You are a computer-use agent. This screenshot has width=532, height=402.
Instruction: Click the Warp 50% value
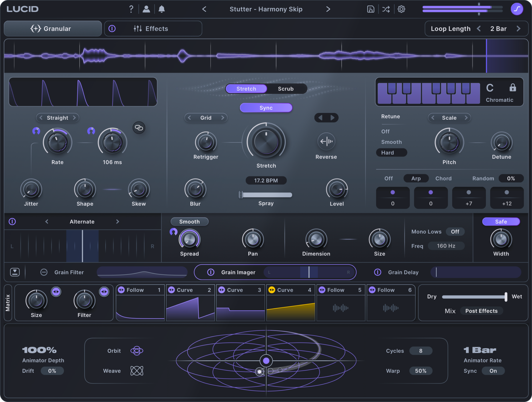[x=421, y=371]
